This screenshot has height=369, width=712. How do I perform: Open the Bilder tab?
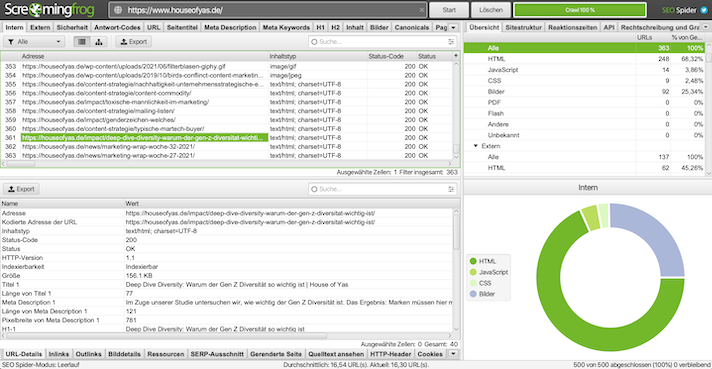[x=379, y=27]
